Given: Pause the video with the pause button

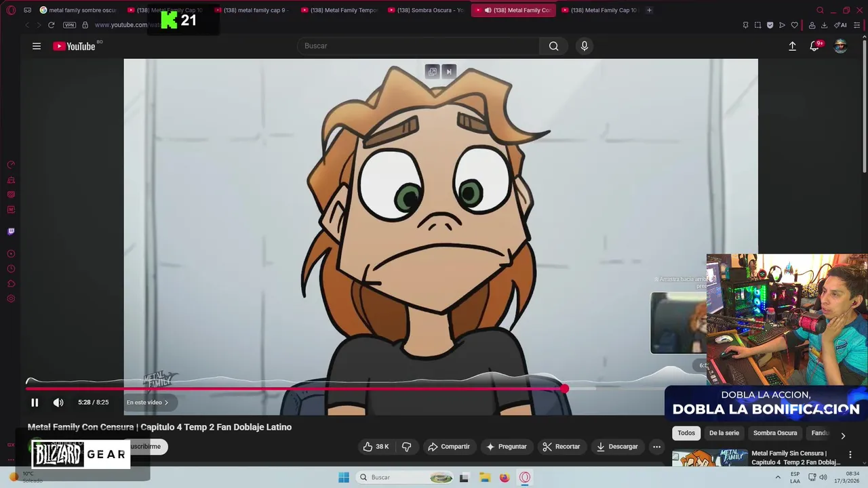Looking at the screenshot, I should [35, 403].
